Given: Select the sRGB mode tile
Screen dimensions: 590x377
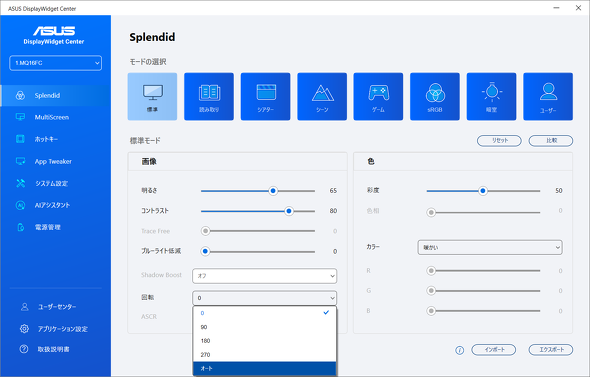Looking at the screenshot, I should pyautogui.click(x=435, y=97).
